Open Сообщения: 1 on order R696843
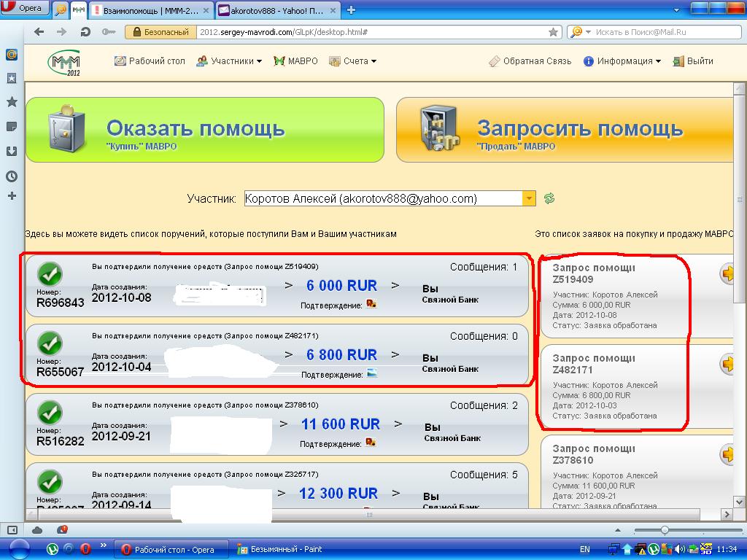 coord(484,267)
